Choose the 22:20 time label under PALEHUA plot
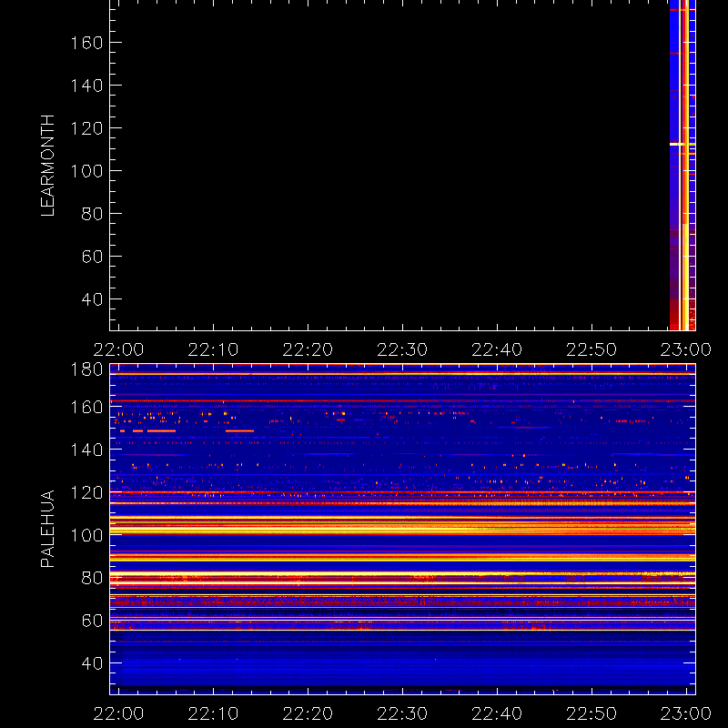The height and width of the screenshot is (728, 728). pos(308,713)
